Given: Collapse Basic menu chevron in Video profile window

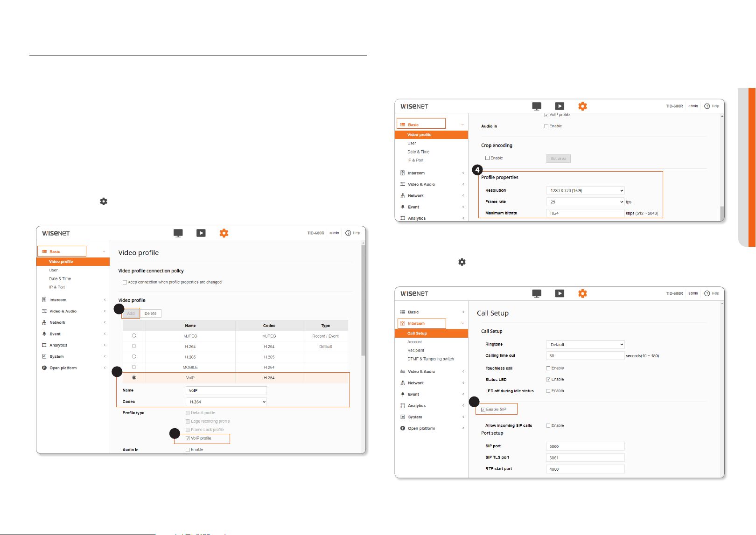Looking at the screenshot, I should [104, 251].
